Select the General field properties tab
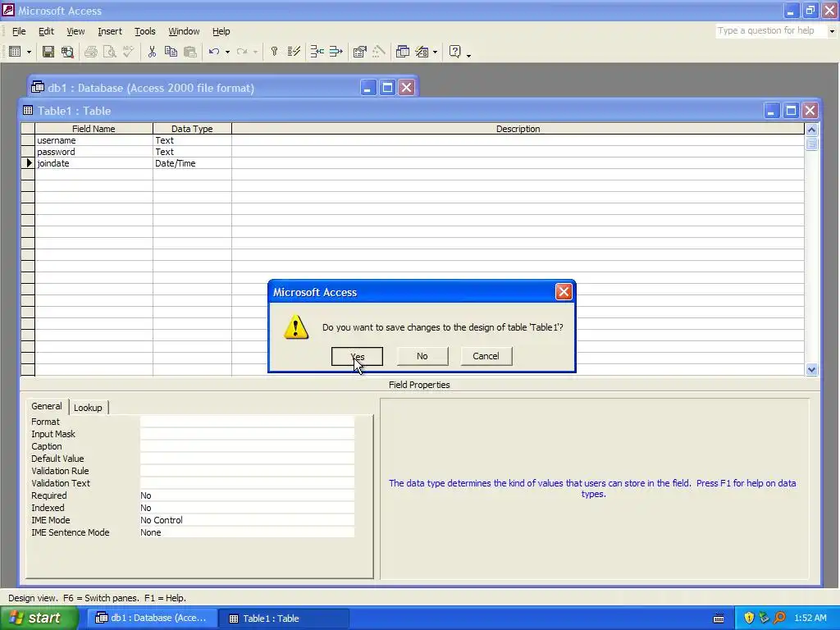The image size is (840, 630). (47, 406)
